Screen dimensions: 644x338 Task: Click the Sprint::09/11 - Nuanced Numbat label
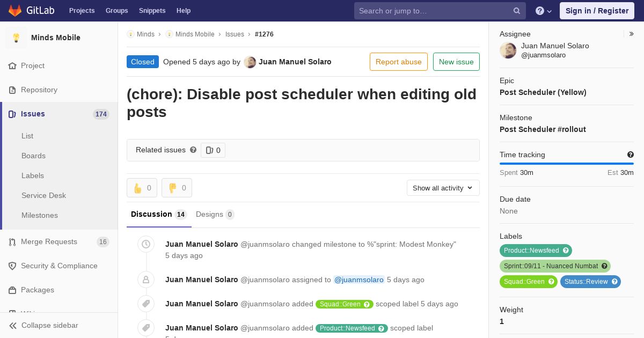click(x=555, y=266)
